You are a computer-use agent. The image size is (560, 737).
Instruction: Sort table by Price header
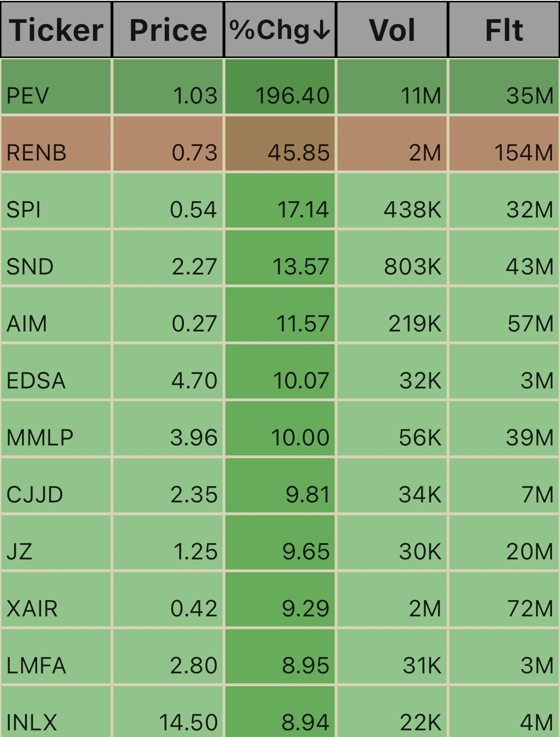[x=168, y=29]
